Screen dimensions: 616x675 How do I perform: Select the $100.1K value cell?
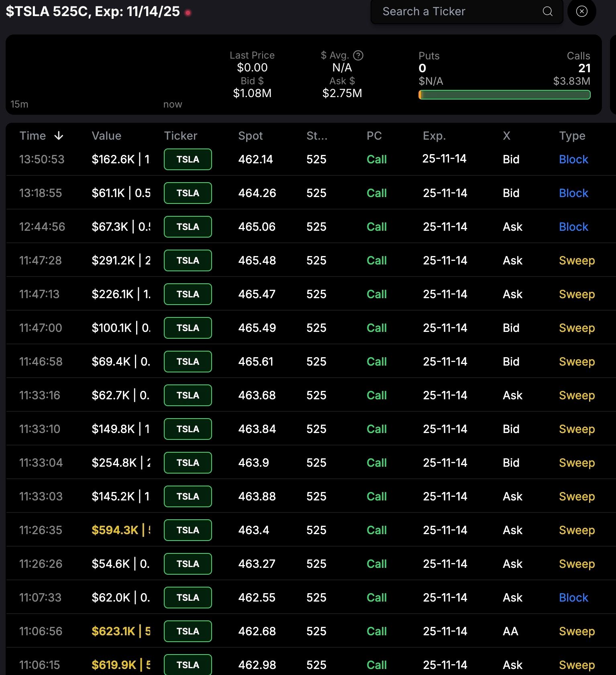pyautogui.click(x=121, y=328)
